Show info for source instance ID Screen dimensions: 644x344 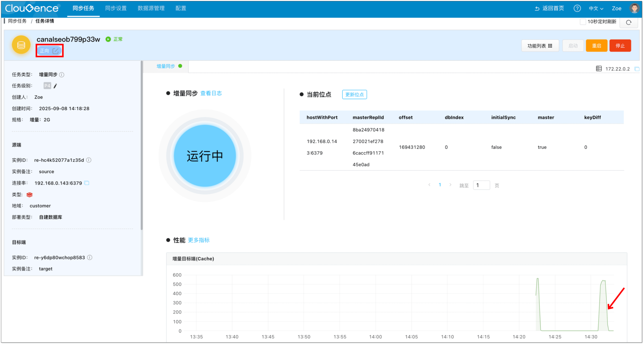point(89,160)
